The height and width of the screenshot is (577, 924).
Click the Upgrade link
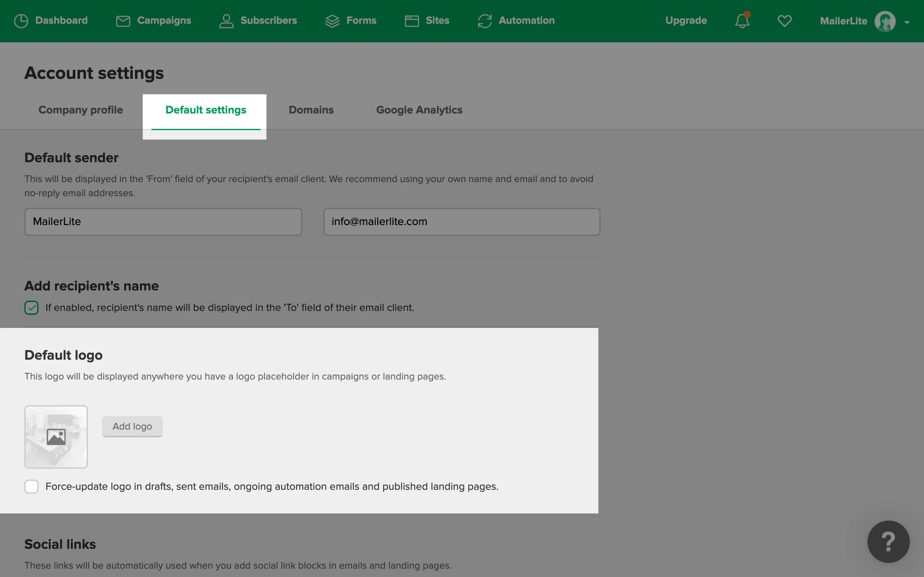pos(686,21)
